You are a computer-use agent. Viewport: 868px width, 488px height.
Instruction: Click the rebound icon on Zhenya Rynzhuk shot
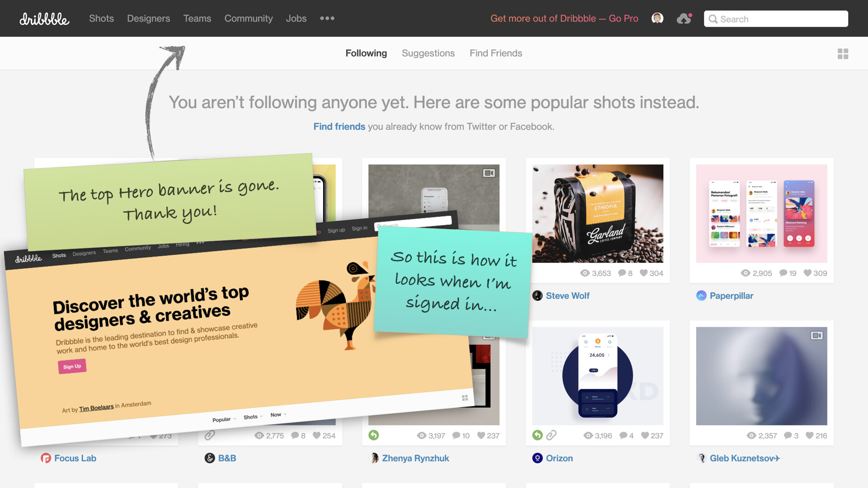click(373, 435)
